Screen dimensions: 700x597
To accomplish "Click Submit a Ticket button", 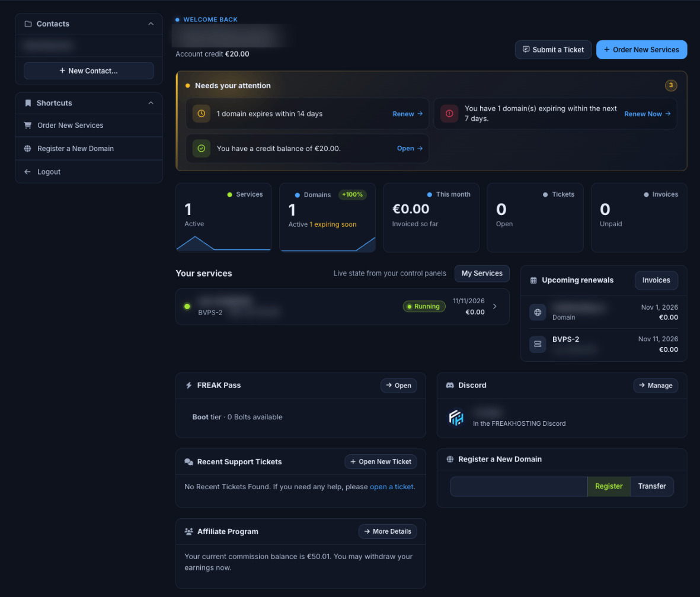I will [553, 50].
